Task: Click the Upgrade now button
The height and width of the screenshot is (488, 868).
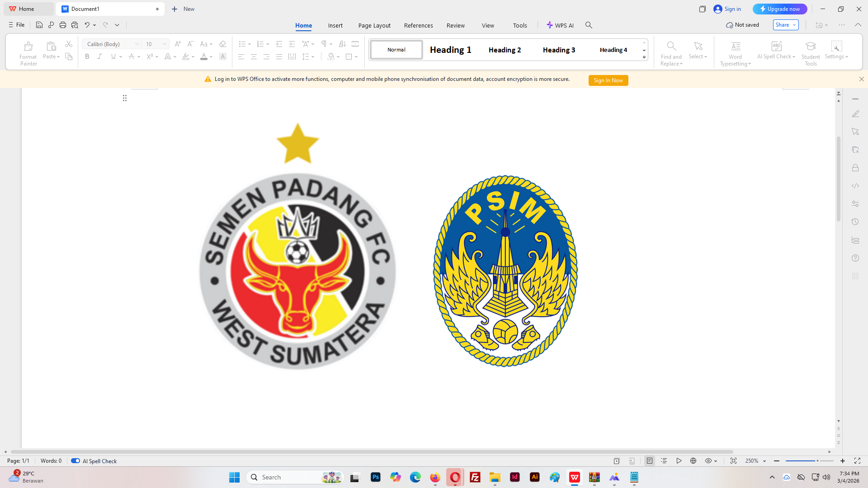Action: click(780, 9)
